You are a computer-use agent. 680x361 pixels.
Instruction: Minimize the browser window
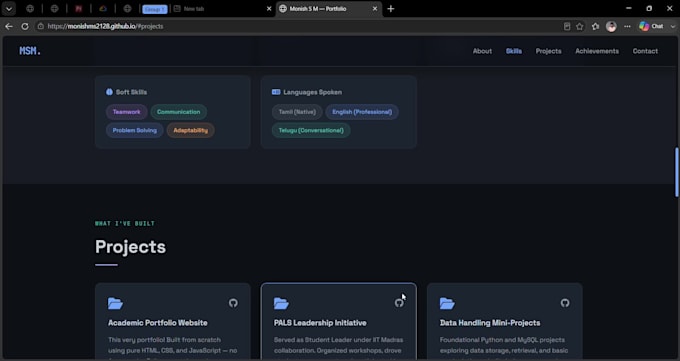(628, 8)
